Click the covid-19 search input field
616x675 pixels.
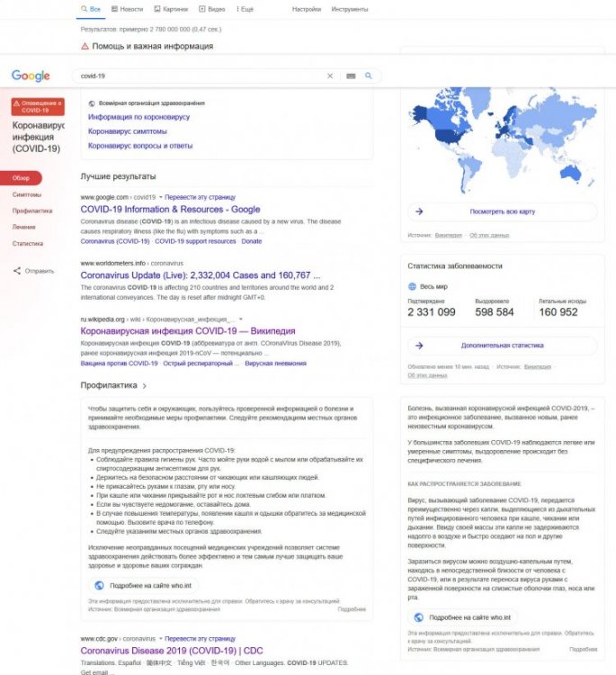202,76
